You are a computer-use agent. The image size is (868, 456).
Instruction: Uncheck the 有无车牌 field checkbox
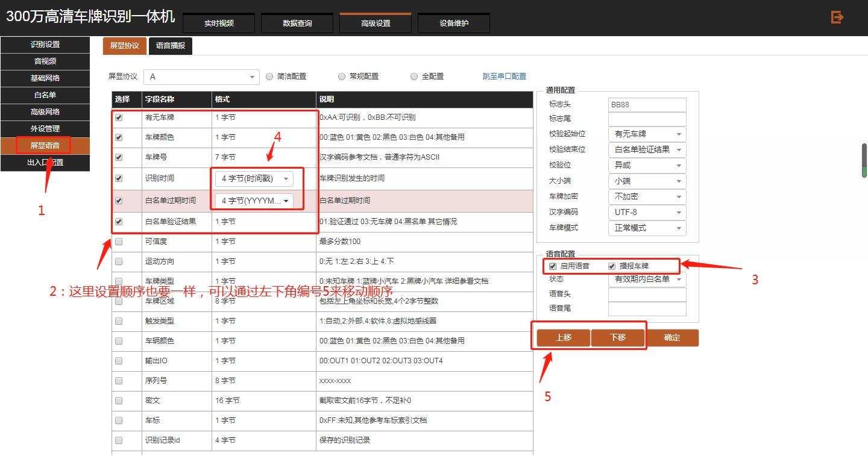(119, 117)
